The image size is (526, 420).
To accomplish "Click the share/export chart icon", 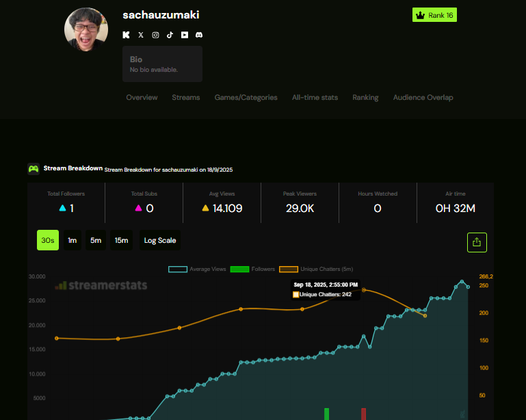I will [x=477, y=242].
